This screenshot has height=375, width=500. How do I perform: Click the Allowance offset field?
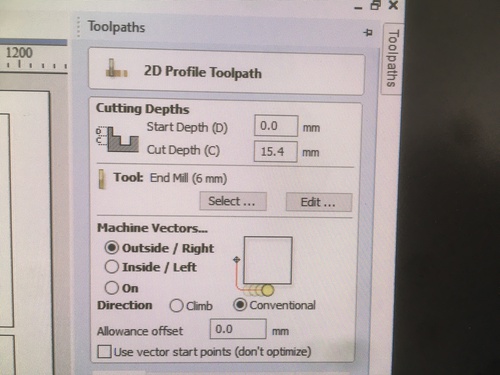point(238,329)
